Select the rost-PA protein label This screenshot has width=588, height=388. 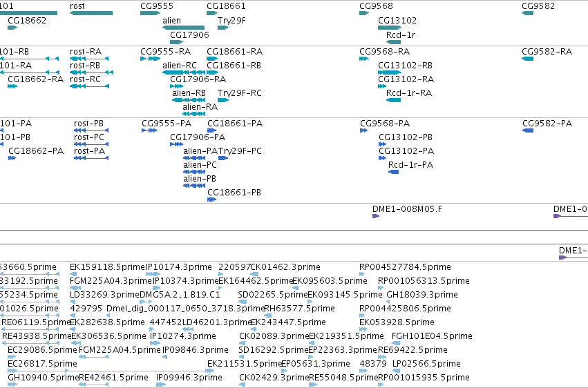click(90, 151)
